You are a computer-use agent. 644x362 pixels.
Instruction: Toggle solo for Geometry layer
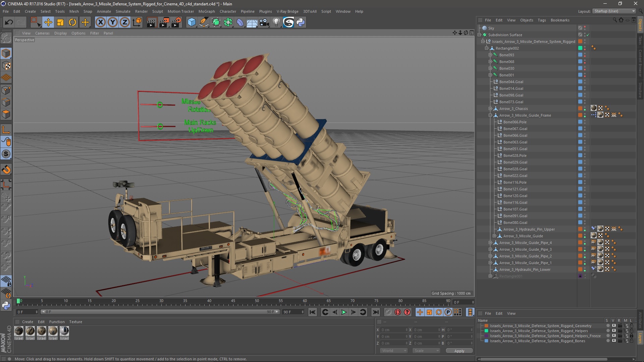(x=608, y=326)
